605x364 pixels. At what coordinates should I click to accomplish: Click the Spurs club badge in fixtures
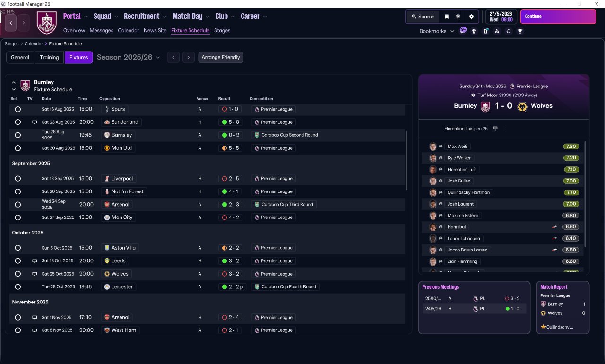107,109
